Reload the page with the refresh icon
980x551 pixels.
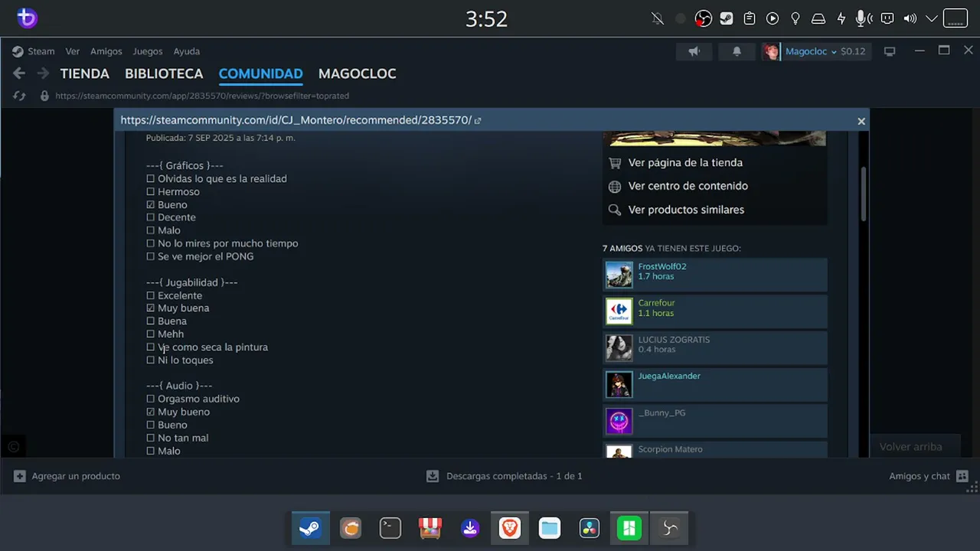click(19, 96)
